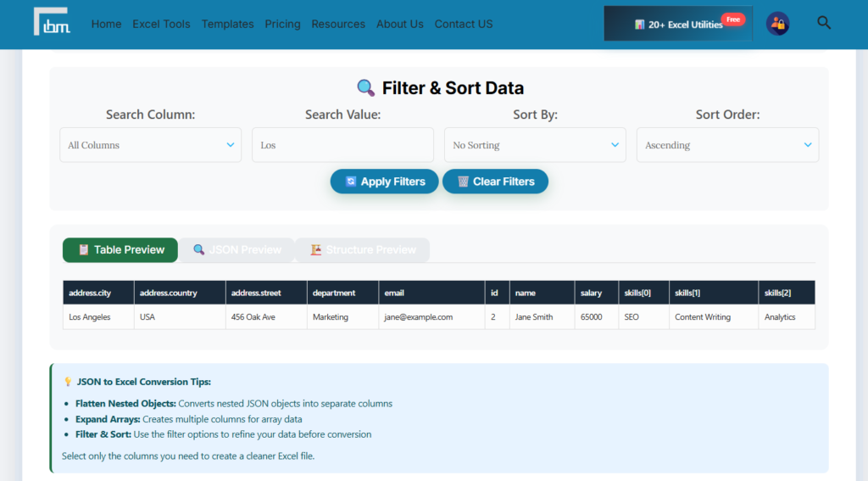Switch to Structure Preview tab
Screen dimensions: 868x481
click(363, 250)
